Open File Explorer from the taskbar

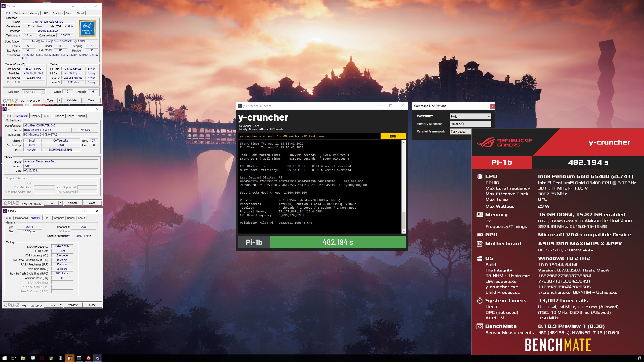(23, 358)
